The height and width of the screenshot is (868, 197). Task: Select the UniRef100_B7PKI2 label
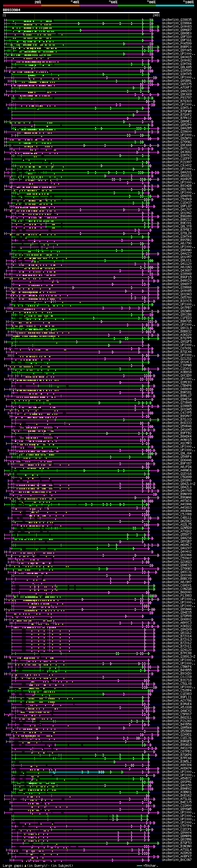pos(177,118)
